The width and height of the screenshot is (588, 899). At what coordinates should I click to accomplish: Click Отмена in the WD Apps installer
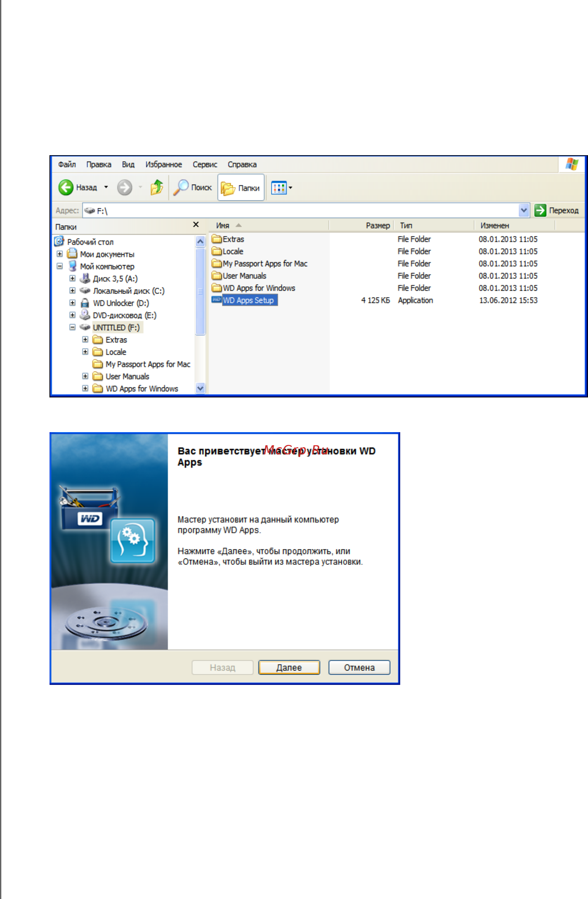tap(359, 668)
